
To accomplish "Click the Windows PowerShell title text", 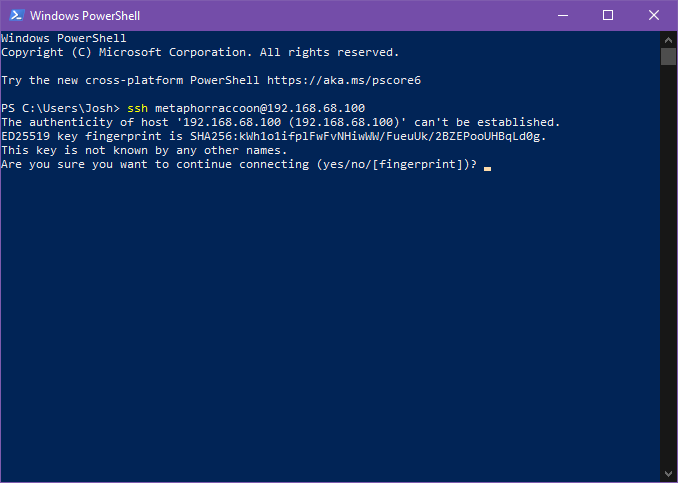I will click(x=85, y=16).
